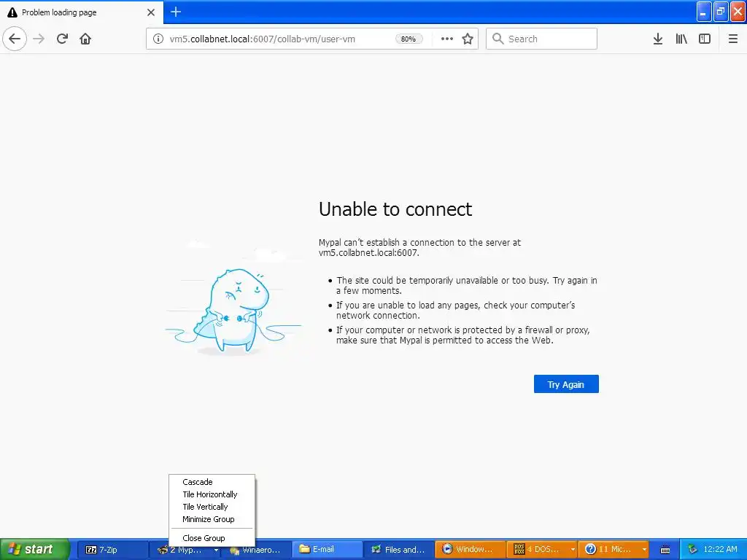Click the 4 DOS... taskbar group button
Screen dimensions: 747x560
click(x=542, y=550)
